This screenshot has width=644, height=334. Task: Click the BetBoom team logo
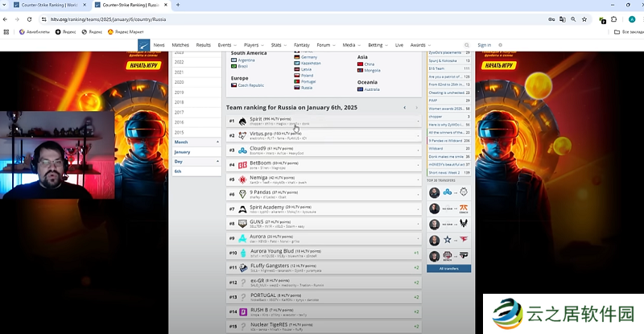[x=242, y=165]
